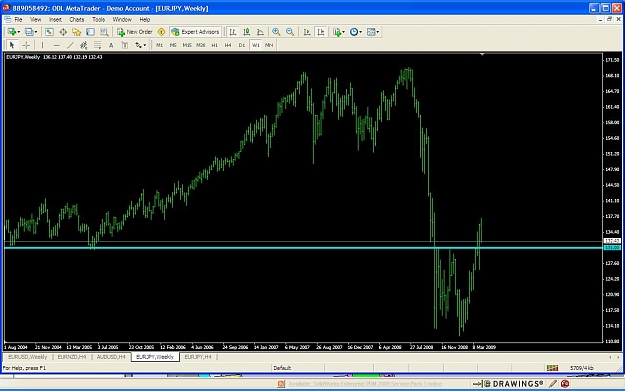Open the Periods clock dropdown
Image resolution: width=625 pixels, height=391 pixels.
(356, 32)
